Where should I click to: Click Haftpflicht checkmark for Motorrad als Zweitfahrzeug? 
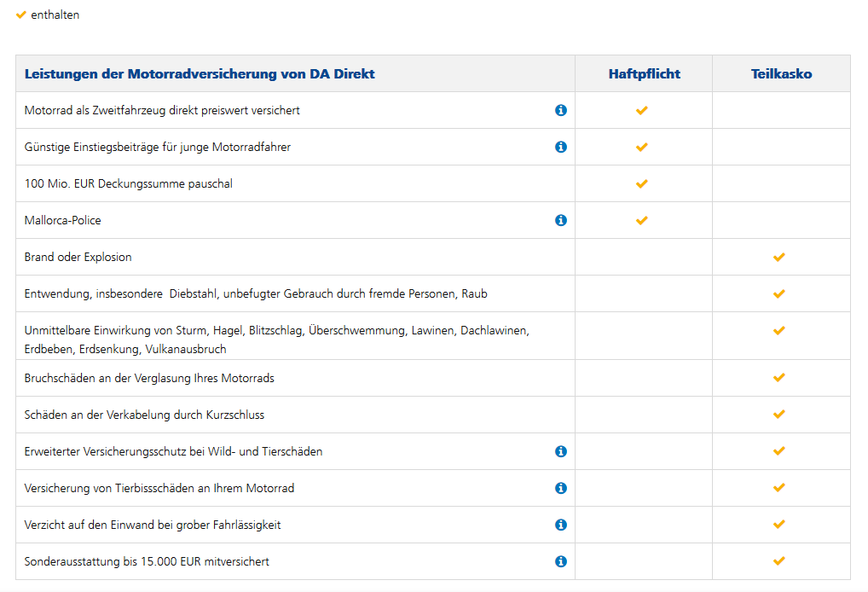pos(641,110)
